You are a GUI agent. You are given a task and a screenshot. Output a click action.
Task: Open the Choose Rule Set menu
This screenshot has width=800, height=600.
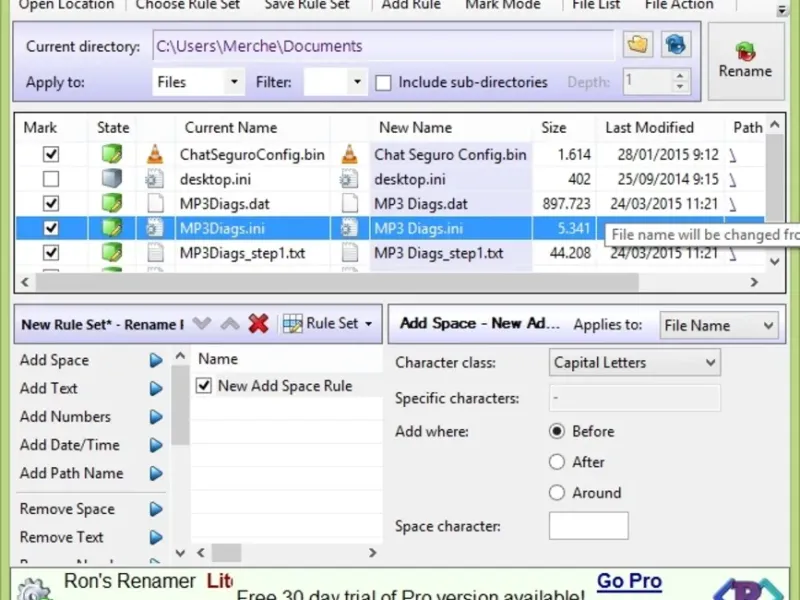pyautogui.click(x=187, y=5)
